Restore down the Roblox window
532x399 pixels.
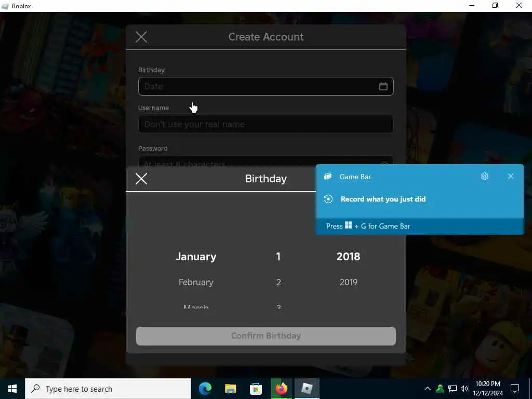pos(495,6)
